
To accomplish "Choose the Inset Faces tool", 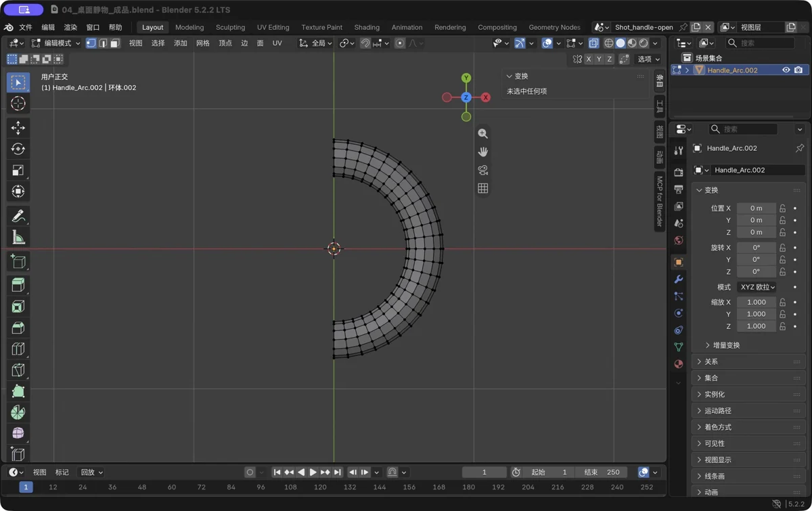I will click(x=18, y=307).
